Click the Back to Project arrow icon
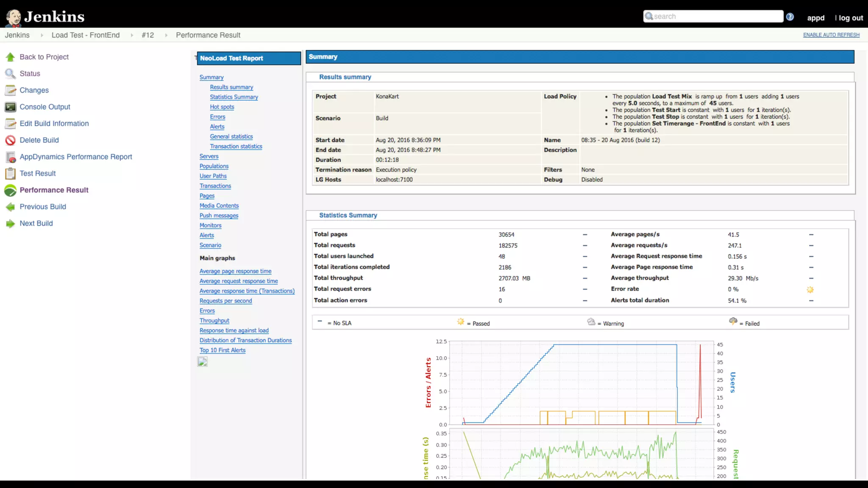This screenshot has height=488, width=868. coord(10,57)
